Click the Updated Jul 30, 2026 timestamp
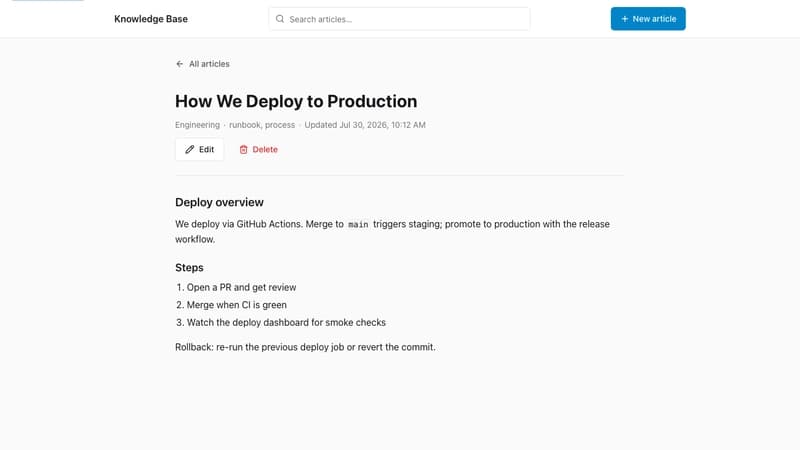 [365, 125]
